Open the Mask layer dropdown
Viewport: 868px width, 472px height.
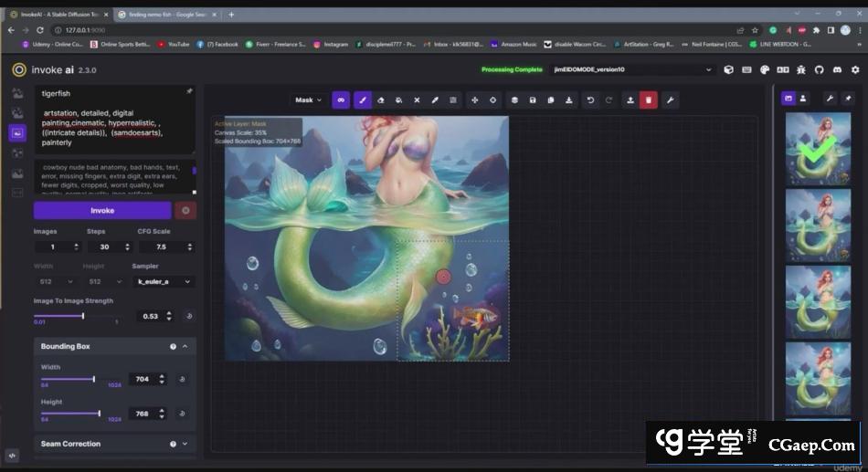tap(308, 100)
